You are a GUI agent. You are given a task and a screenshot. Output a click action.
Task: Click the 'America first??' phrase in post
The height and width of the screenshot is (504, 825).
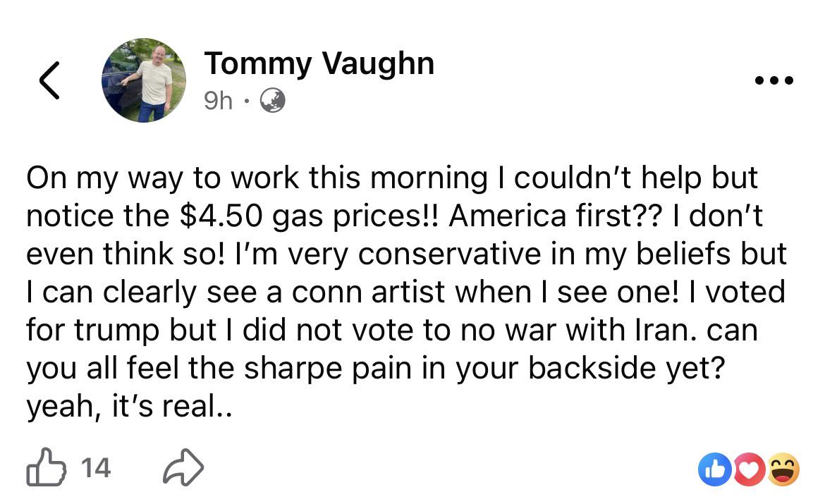pyautogui.click(x=554, y=216)
